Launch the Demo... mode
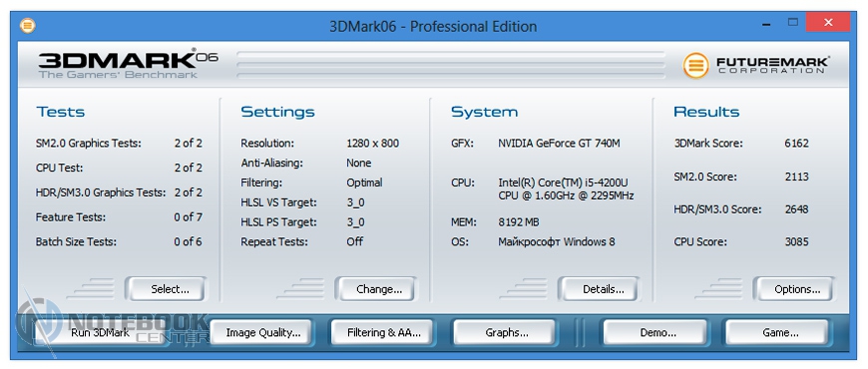Screen dimensions: 868x369 (x=657, y=332)
